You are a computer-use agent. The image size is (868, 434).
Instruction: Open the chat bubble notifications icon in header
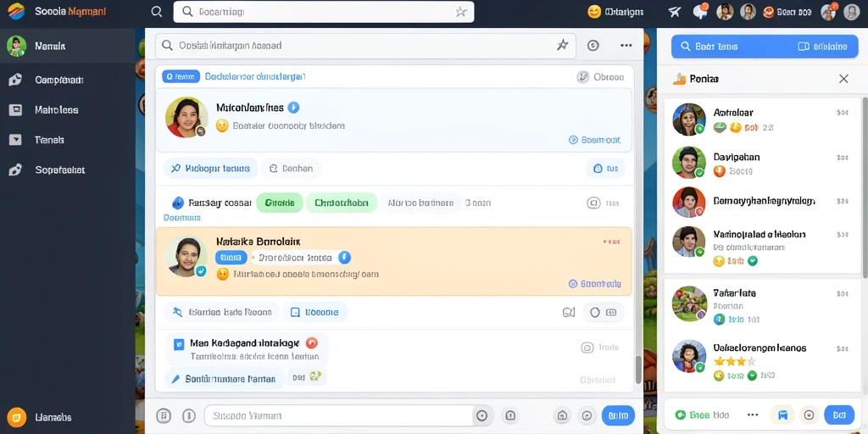[700, 11]
